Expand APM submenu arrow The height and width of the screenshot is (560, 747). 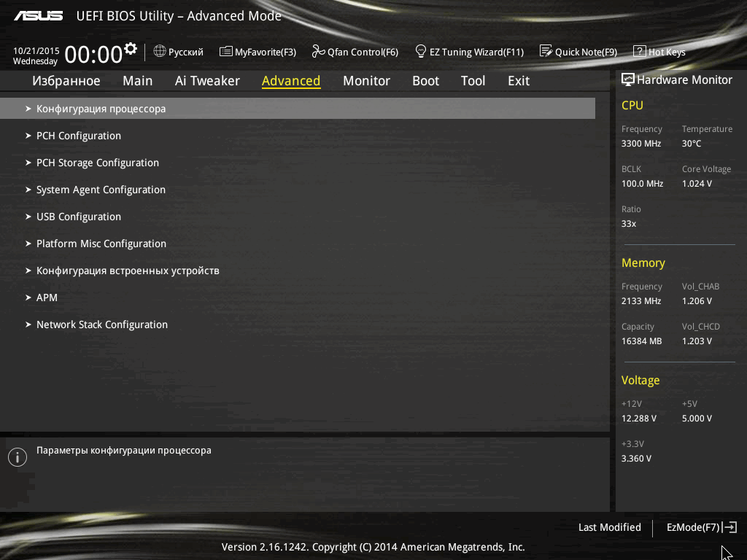pyautogui.click(x=28, y=297)
